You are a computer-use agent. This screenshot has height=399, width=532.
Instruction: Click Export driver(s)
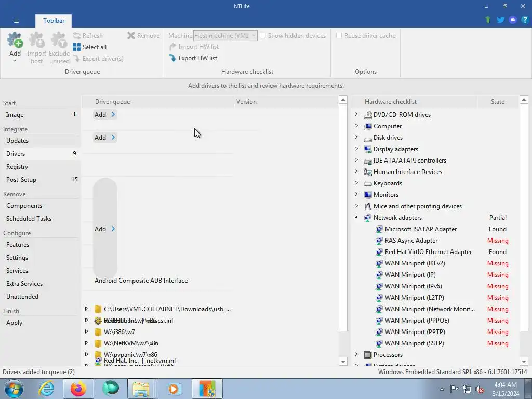(x=98, y=59)
